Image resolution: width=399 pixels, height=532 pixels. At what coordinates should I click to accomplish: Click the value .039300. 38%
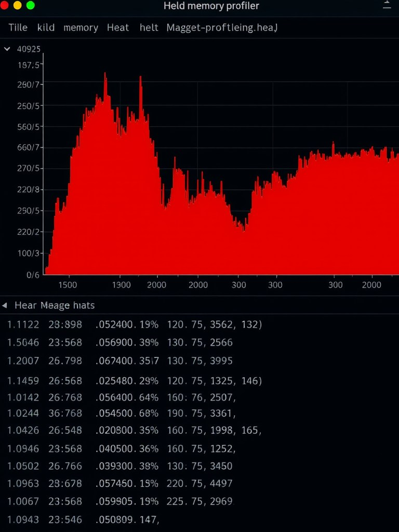(x=127, y=465)
